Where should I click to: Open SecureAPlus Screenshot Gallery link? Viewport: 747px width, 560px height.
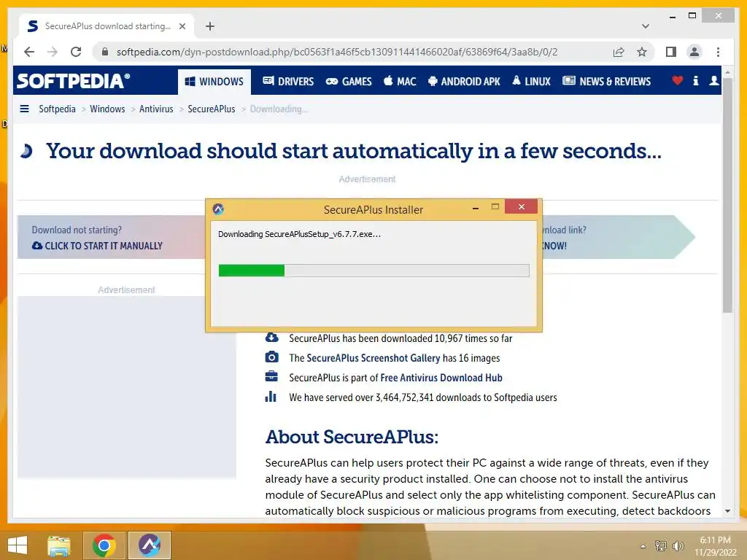(x=373, y=358)
